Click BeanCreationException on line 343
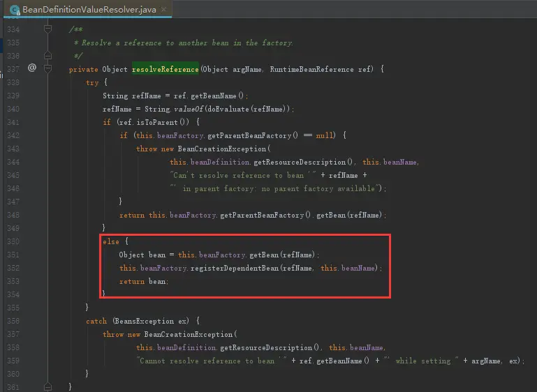537x392 pixels. [x=221, y=149]
